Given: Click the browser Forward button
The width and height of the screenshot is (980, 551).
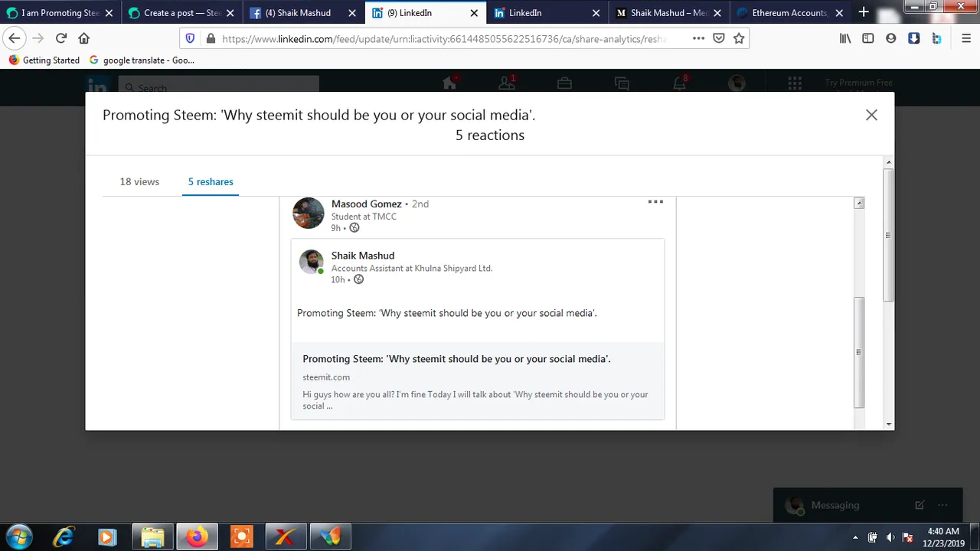Looking at the screenshot, I should 38,38.
